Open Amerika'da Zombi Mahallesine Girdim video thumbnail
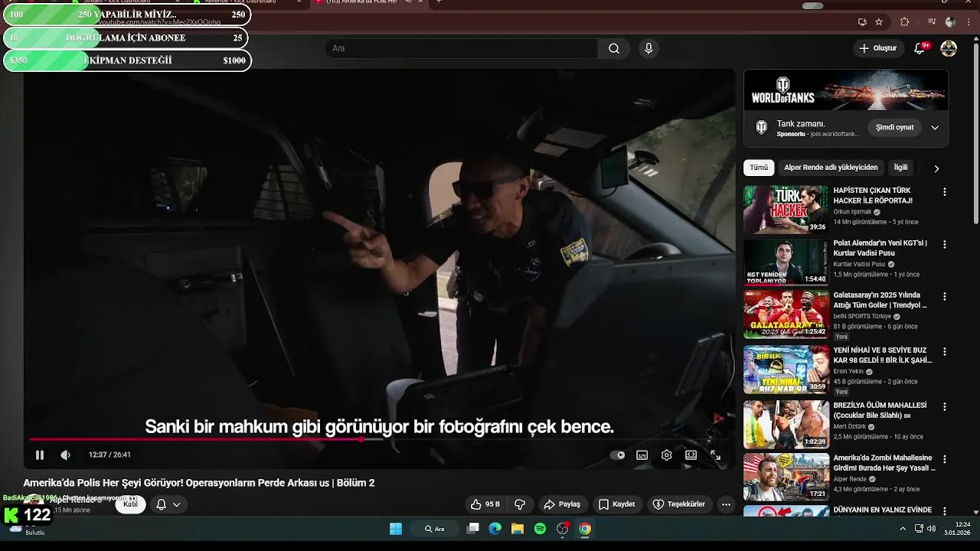The width and height of the screenshot is (980, 551). [x=786, y=477]
